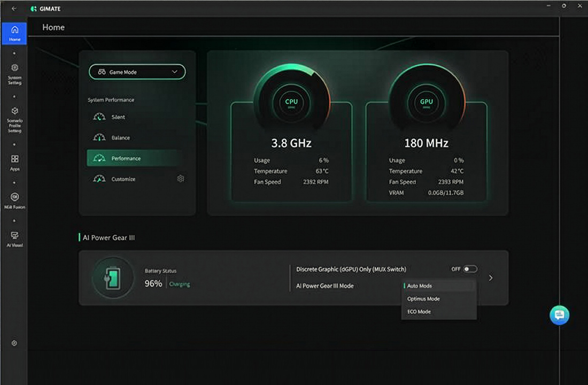Screen dimensions: 588x385
Task: Click the battery charging icon
Action: pyautogui.click(x=113, y=278)
